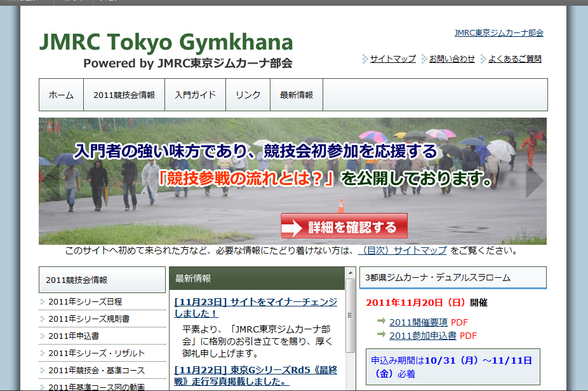Open 2011年競技会・基準コース in sidebar
The height and width of the screenshot is (391, 588).
(x=97, y=371)
